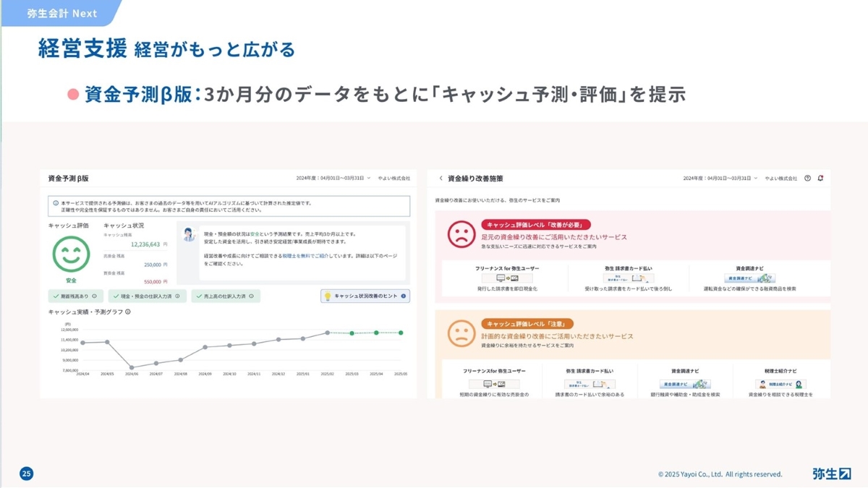This screenshot has width=868, height=488.
Task: Click the 売上高の仕訳入力済 status chip
Action: [x=225, y=296]
